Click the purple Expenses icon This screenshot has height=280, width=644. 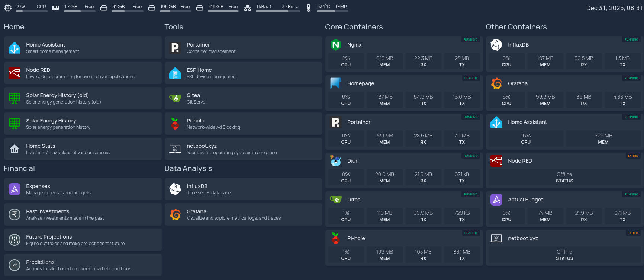tap(15, 189)
